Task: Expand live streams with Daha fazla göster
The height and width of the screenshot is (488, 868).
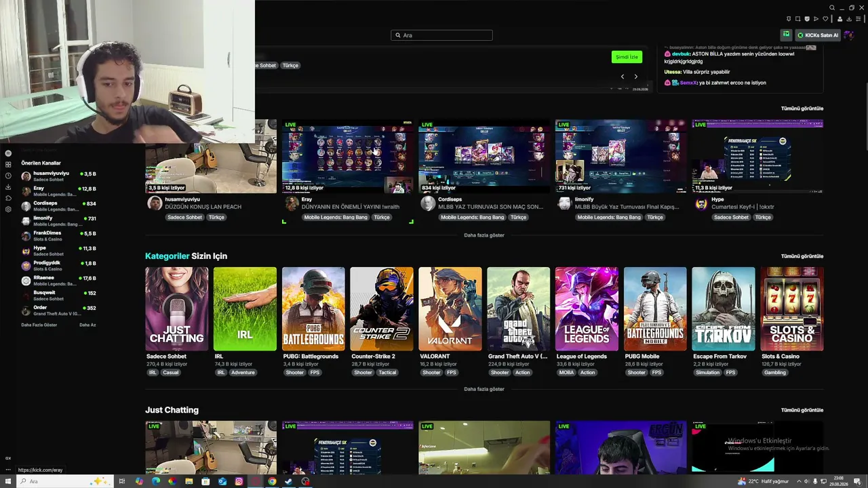Action: (x=484, y=235)
